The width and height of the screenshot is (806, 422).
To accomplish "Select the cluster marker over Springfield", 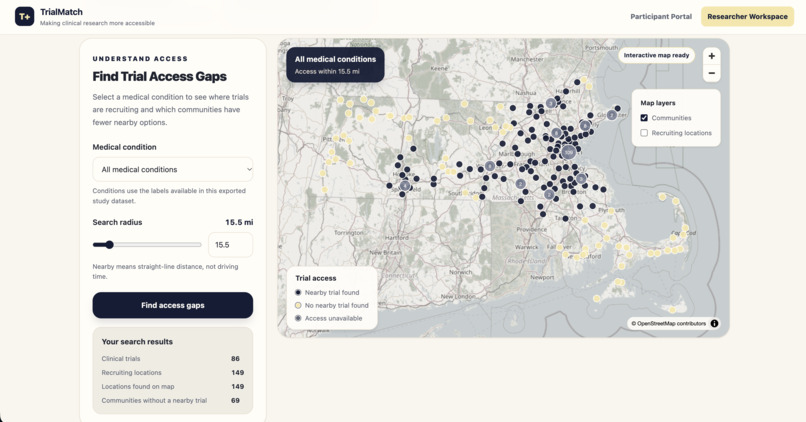I will (x=405, y=185).
